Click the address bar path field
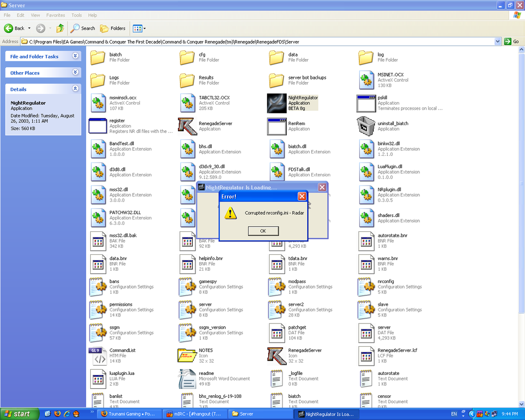525x420 pixels. pyautogui.click(x=256, y=42)
